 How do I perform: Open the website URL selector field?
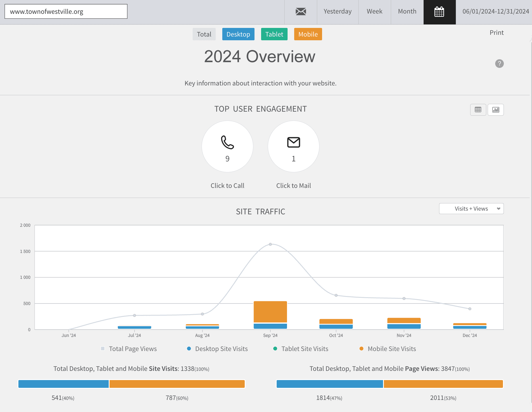tap(66, 12)
